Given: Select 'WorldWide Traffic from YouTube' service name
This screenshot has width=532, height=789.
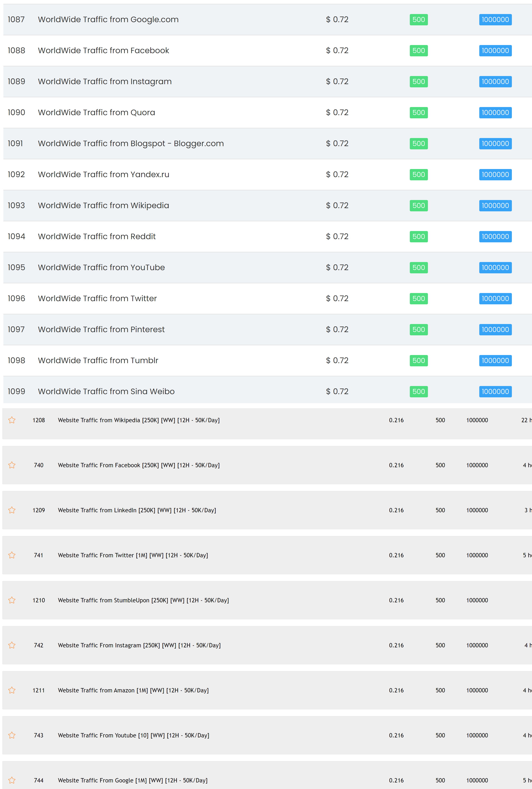Looking at the screenshot, I should point(101,268).
